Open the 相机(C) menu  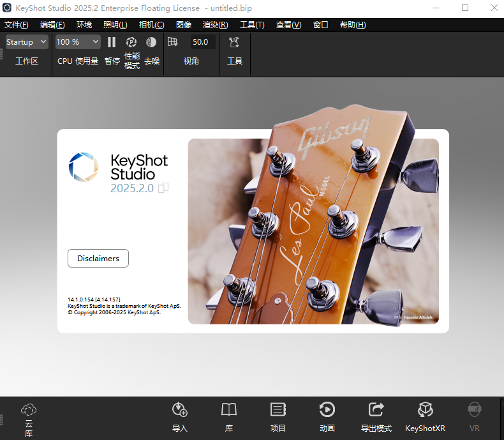coord(152,25)
